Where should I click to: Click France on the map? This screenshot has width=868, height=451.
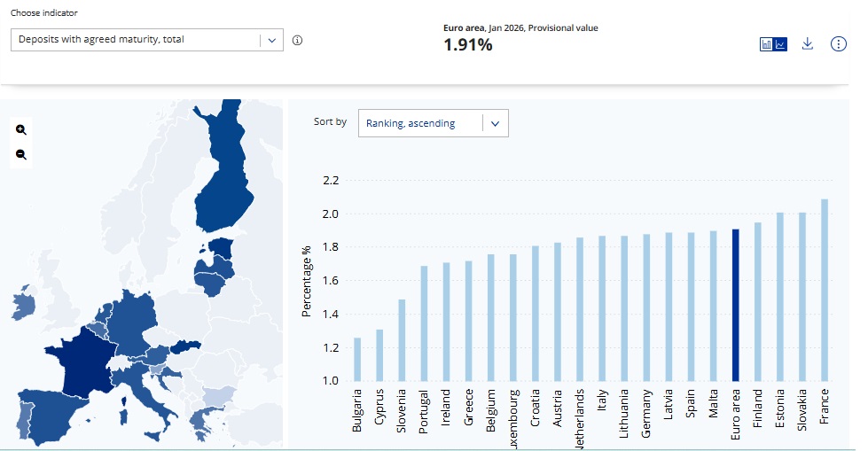[x=74, y=354]
